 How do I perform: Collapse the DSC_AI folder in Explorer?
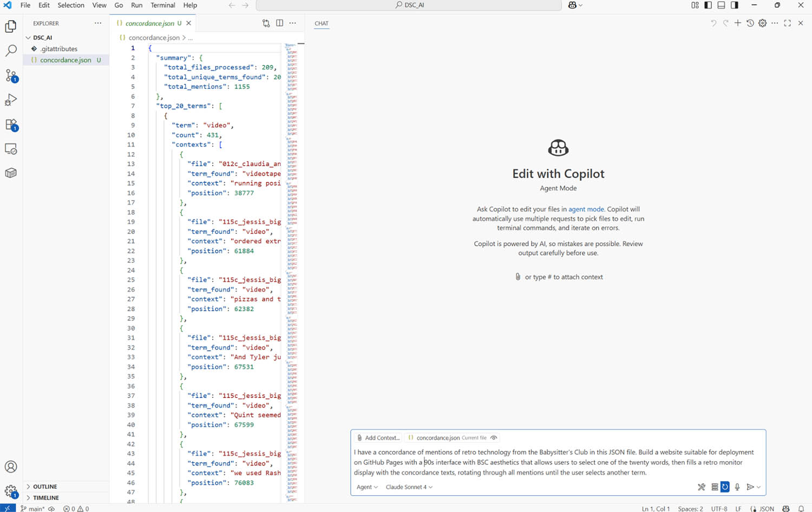point(28,37)
